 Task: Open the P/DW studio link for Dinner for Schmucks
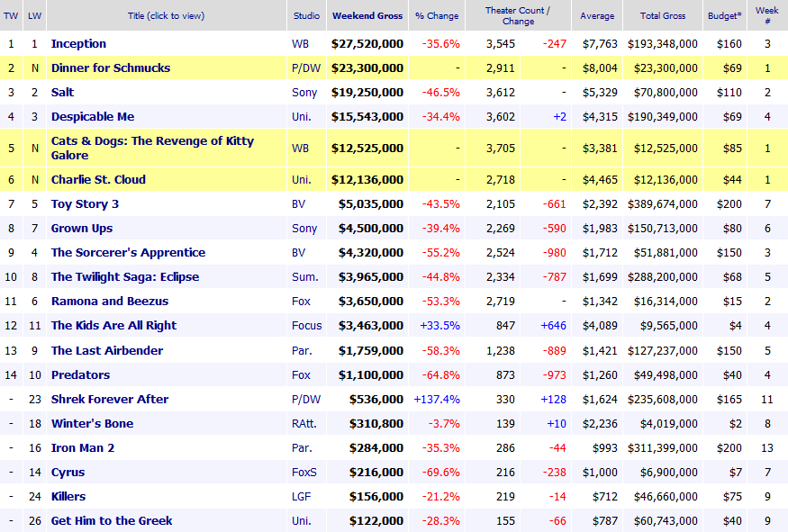pyautogui.click(x=306, y=68)
